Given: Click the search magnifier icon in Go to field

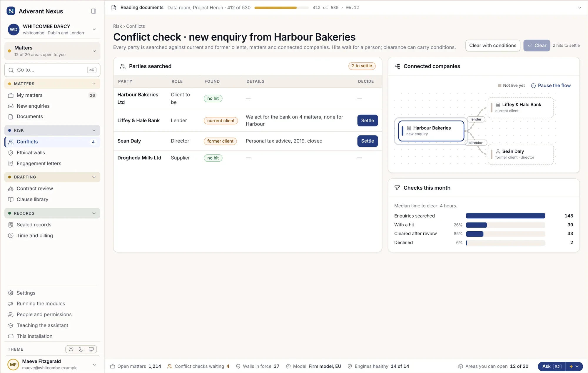Looking at the screenshot, I should (x=11, y=70).
